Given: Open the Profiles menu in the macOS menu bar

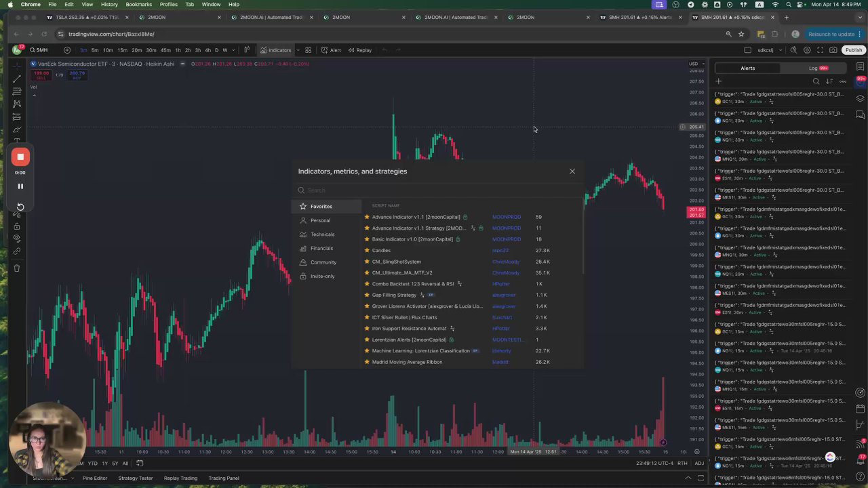Looking at the screenshot, I should pos(169,4).
